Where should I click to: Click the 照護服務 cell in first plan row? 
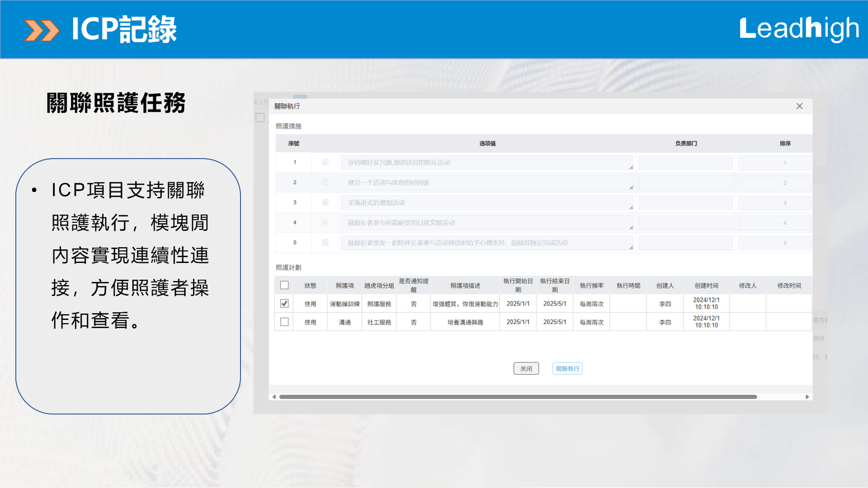point(379,304)
